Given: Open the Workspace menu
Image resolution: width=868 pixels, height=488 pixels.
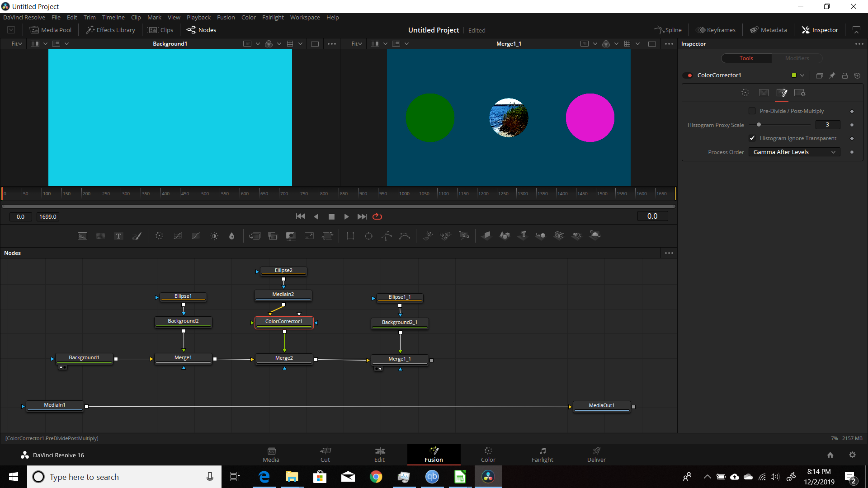Looking at the screenshot, I should point(305,17).
